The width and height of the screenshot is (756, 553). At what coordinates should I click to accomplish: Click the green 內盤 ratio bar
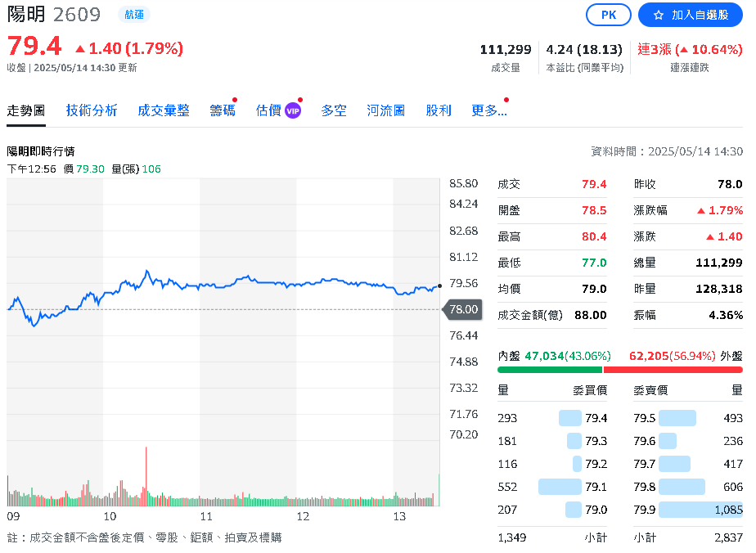(550, 370)
